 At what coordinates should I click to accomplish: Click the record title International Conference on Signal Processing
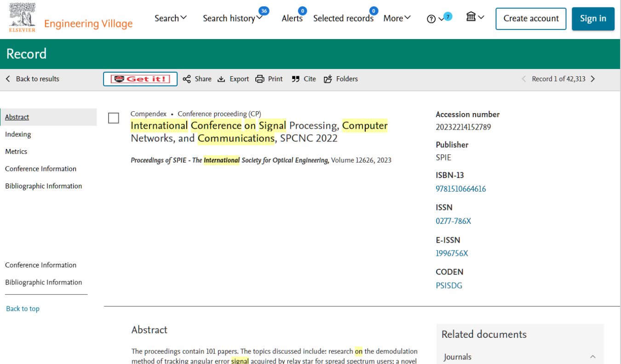point(259,132)
